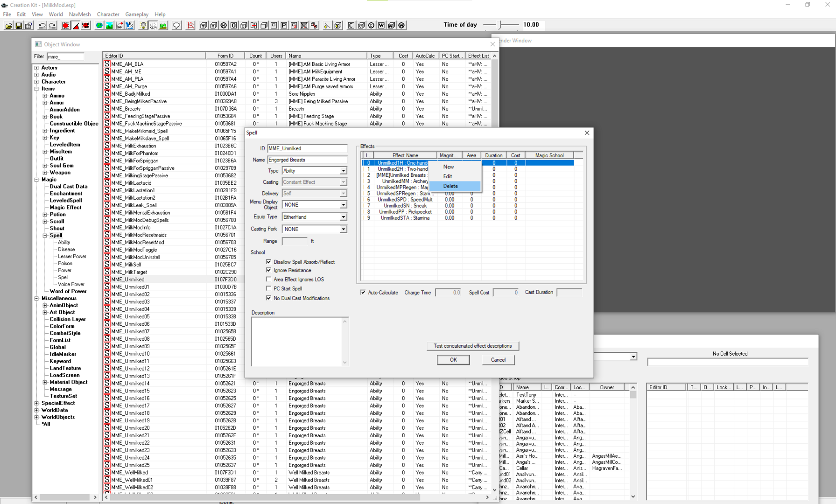Screen dimensions: 836x504
Task: Toggle the grass display icon
Action: 163,26
